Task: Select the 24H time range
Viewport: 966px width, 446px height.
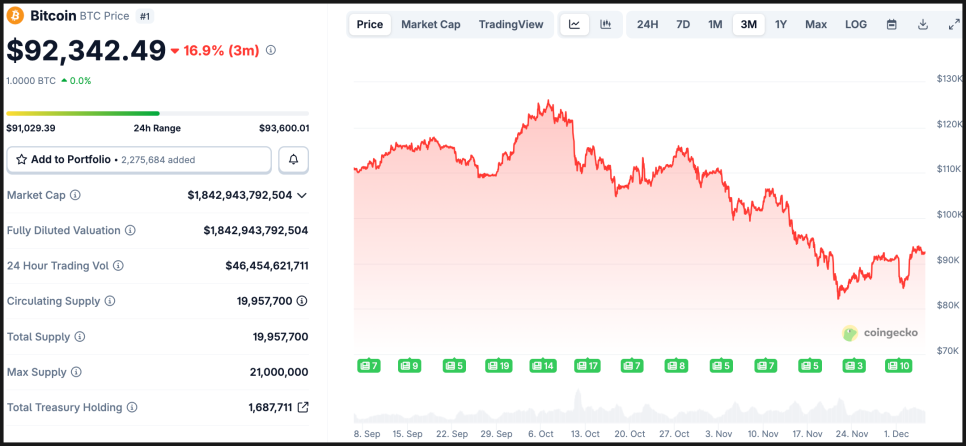Action: pyautogui.click(x=647, y=24)
